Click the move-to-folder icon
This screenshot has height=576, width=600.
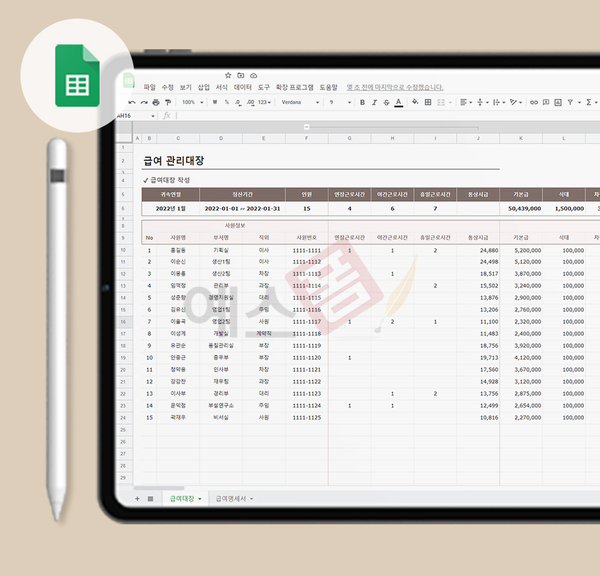(x=241, y=75)
